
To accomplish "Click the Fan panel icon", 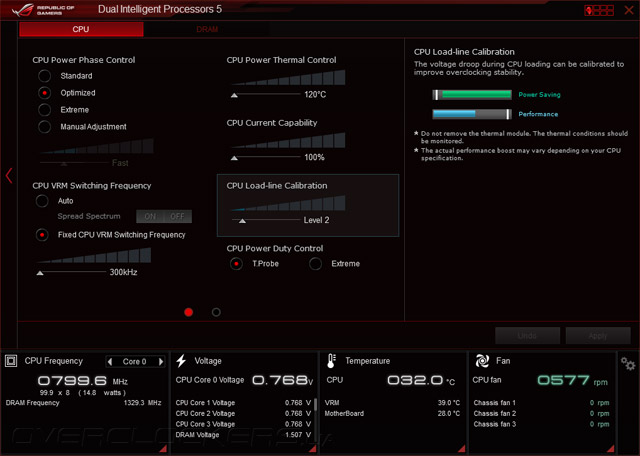I will click(x=482, y=361).
